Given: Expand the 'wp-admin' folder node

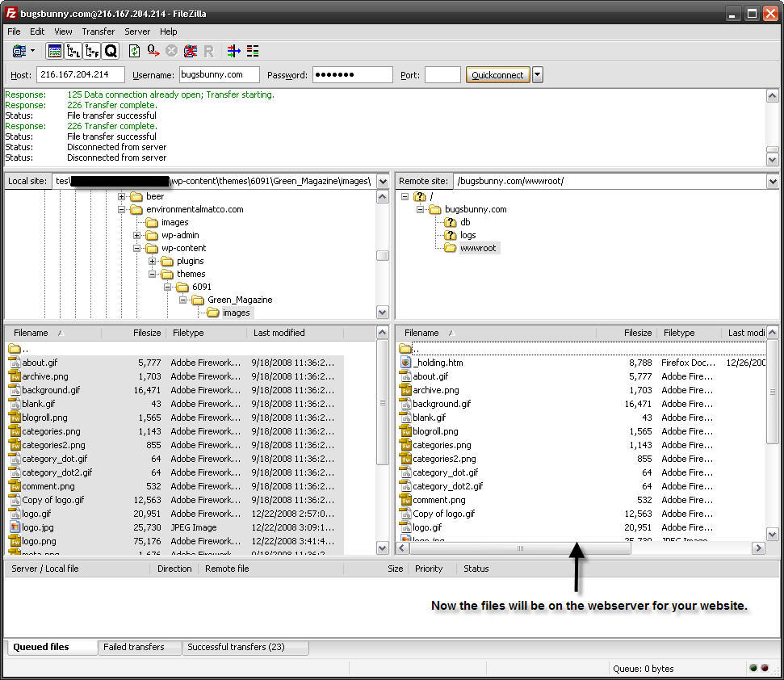Looking at the screenshot, I should click(136, 235).
